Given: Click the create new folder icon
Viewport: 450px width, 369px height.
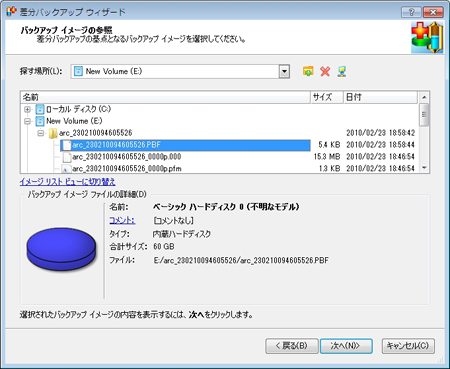Looking at the screenshot, I should tap(308, 71).
